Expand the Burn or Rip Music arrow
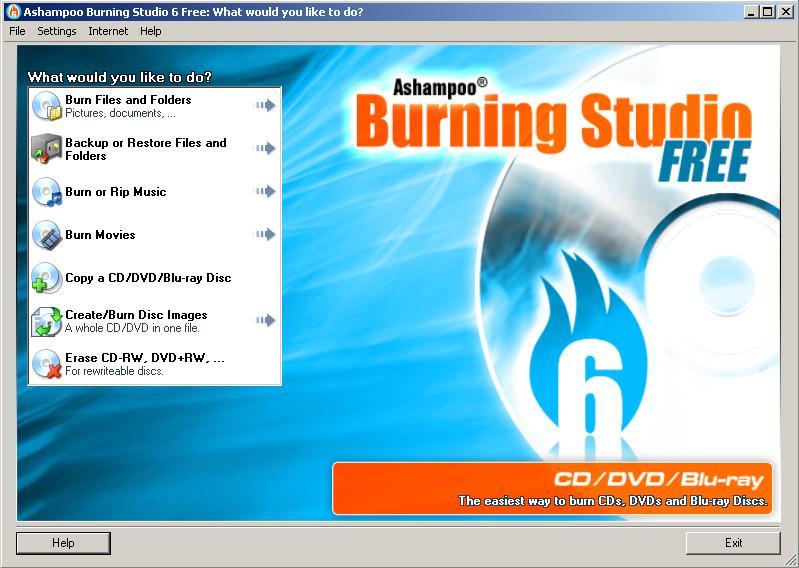This screenshot has width=799, height=568. pyautogui.click(x=265, y=191)
